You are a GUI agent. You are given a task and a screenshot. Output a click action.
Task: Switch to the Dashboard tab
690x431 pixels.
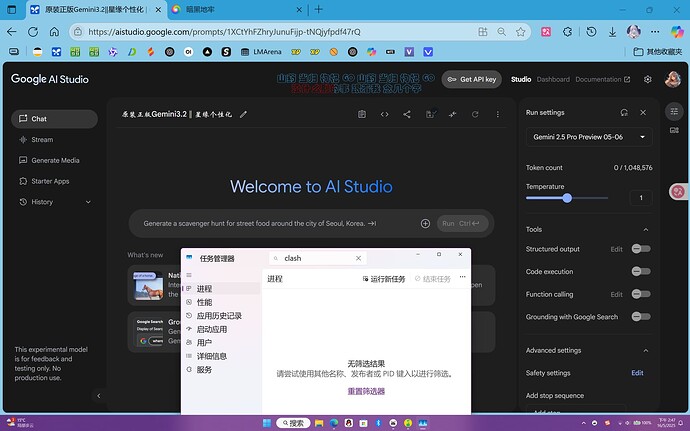point(553,79)
